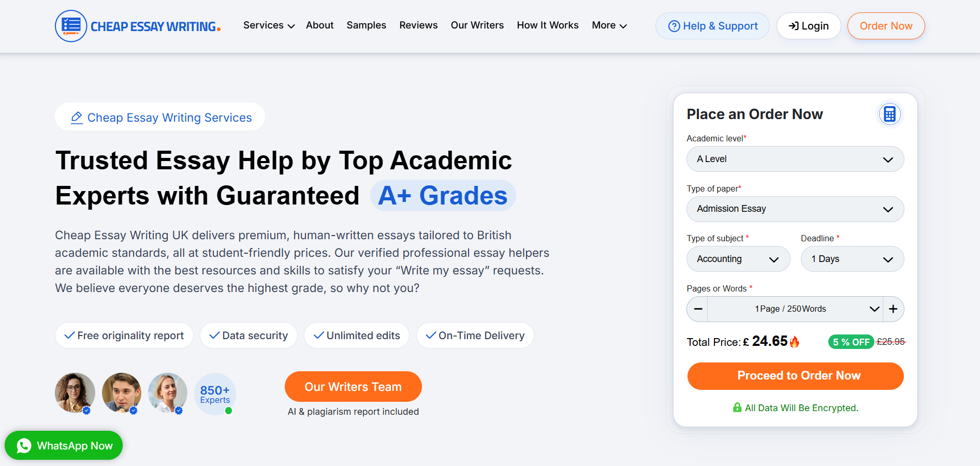Viewport: 980px width, 466px height.
Task: Click the pencil icon in the services badge
Action: pos(77,117)
